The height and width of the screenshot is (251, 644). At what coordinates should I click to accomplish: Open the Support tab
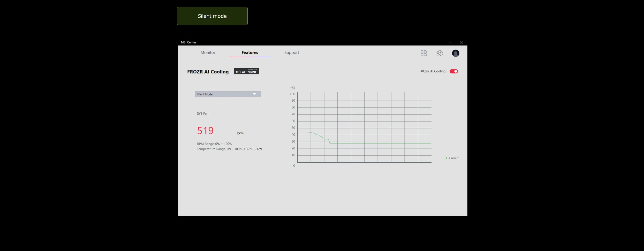click(x=292, y=52)
